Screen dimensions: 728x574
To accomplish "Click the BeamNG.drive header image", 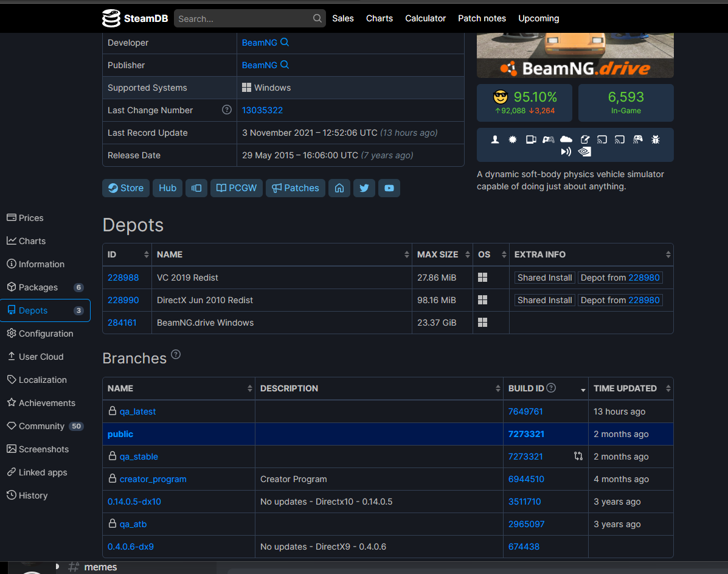I will pos(575,55).
